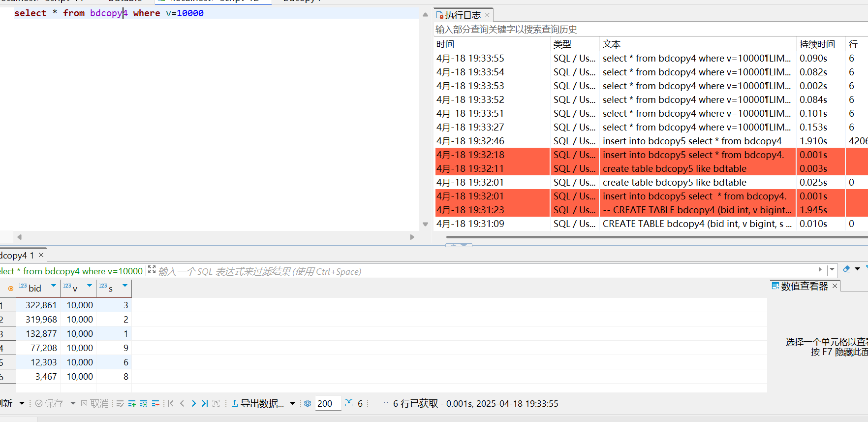Click the 导出数据 export button
Image resolution: width=868 pixels, height=422 pixels.
[x=257, y=403]
